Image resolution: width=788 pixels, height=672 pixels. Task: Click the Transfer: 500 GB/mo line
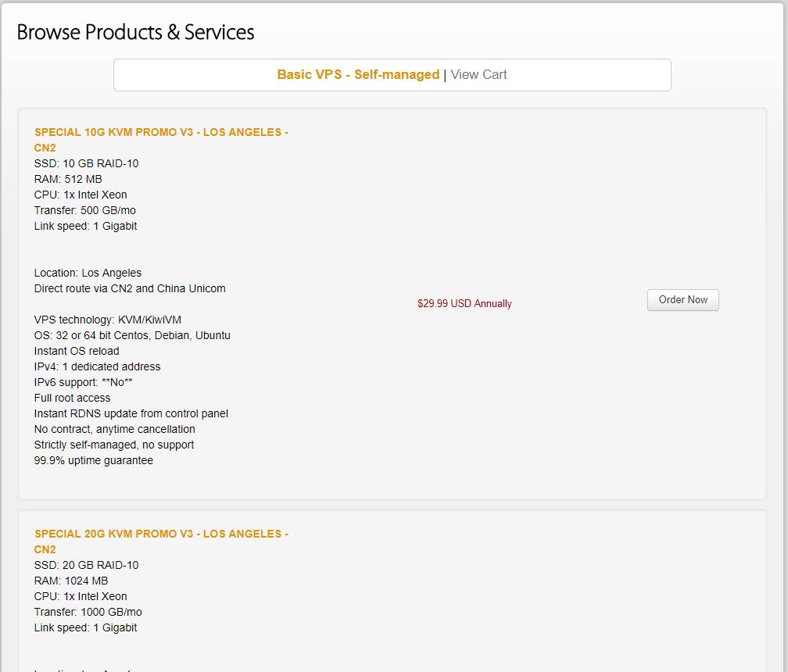click(x=84, y=211)
